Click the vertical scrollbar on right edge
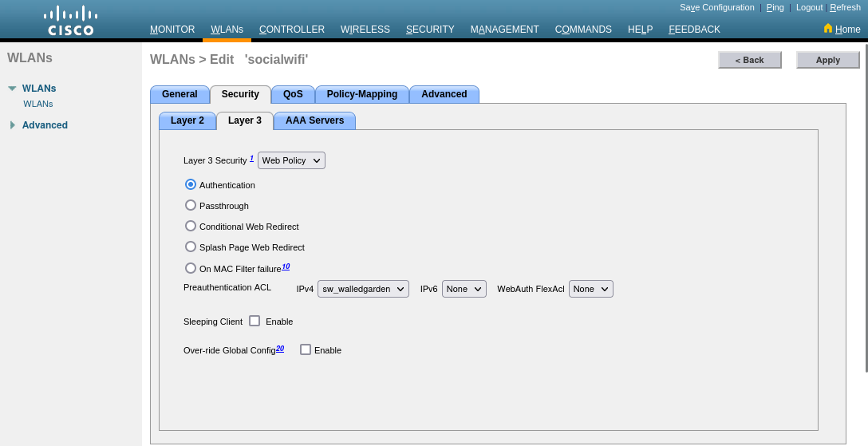868x446 pixels. click(866, 207)
